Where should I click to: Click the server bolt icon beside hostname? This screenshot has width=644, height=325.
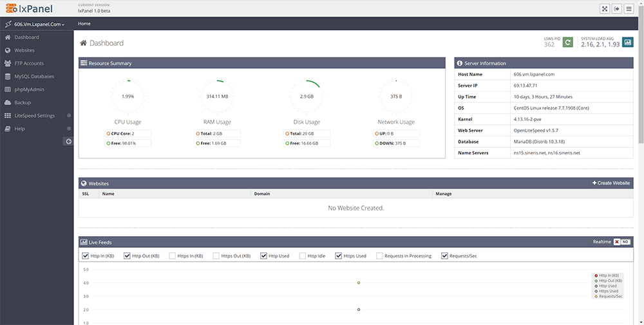(8, 24)
